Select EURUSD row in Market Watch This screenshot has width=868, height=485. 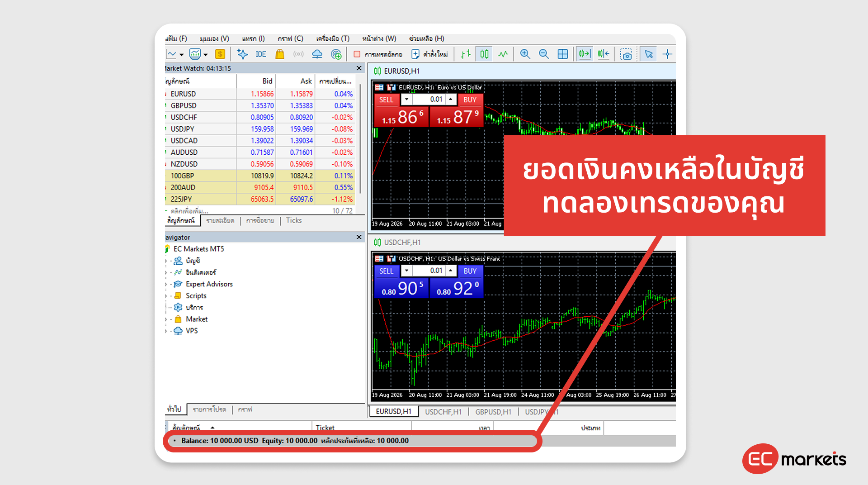260,94
